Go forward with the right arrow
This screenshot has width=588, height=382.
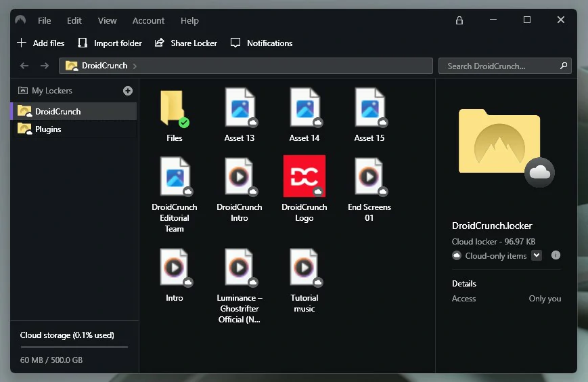pos(45,66)
